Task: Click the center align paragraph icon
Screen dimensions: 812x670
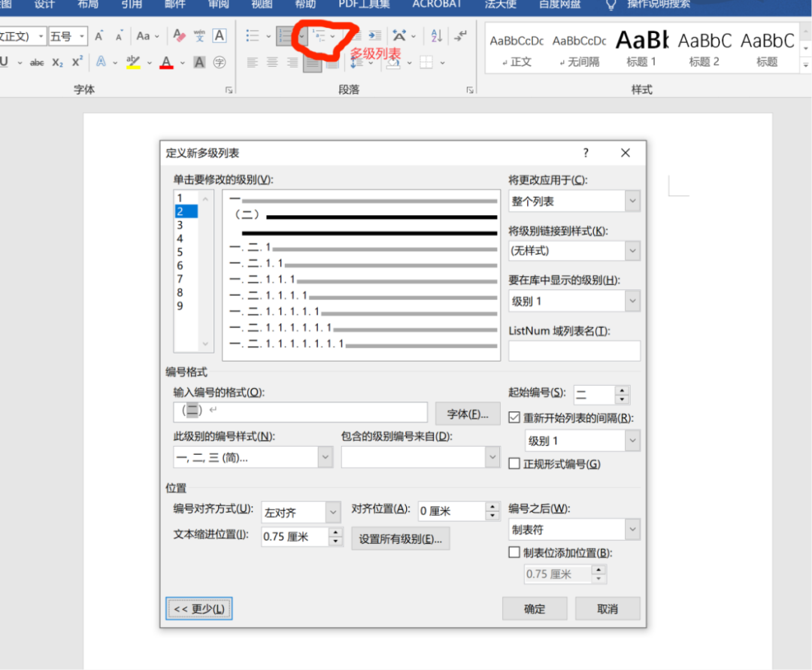Action: pos(272,62)
